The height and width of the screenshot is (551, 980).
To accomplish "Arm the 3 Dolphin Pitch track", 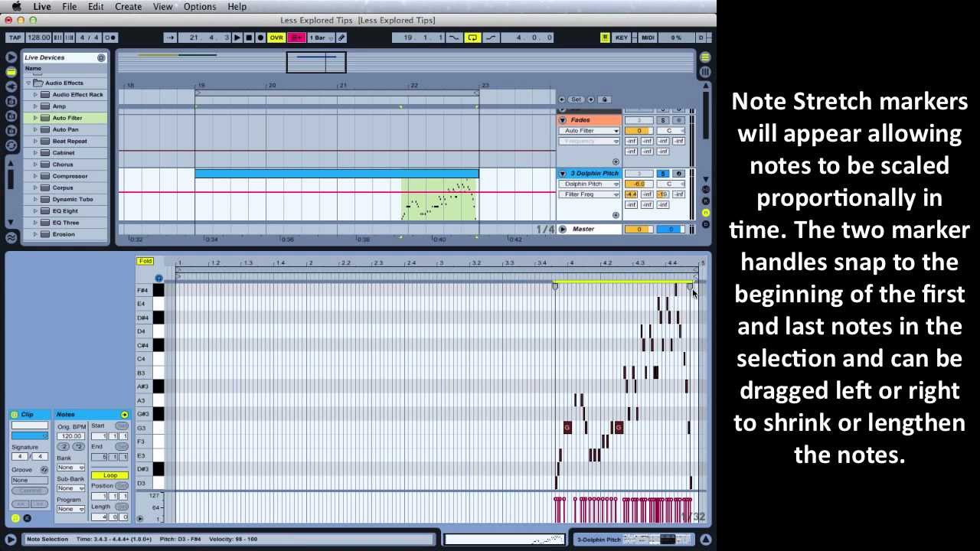I will [678, 174].
